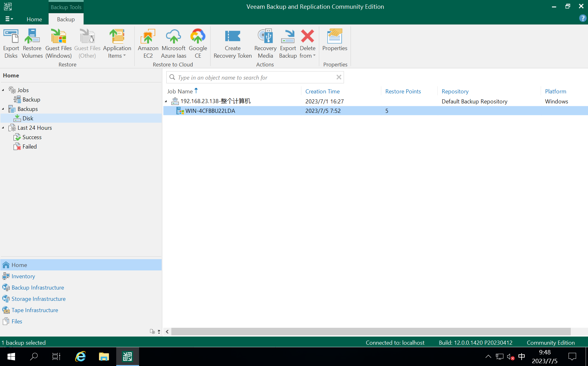
Task: Open the Recovery Media action
Action: [265, 44]
